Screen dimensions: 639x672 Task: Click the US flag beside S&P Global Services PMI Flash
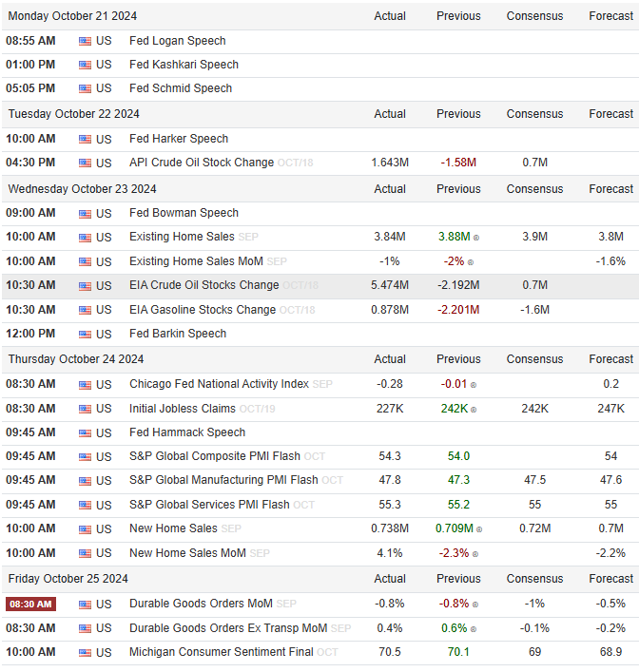(x=85, y=505)
